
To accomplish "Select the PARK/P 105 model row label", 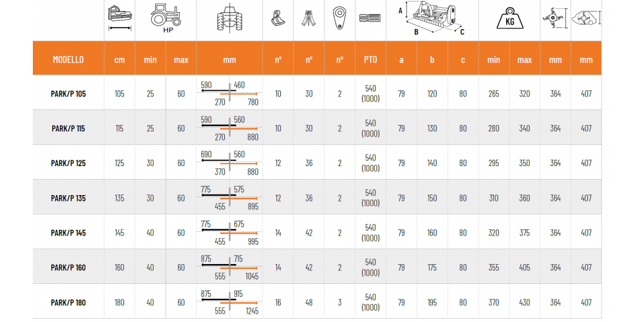I will 68,94.
